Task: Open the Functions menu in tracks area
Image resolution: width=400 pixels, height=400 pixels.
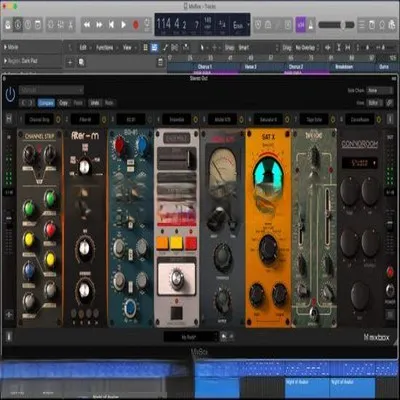Action: [106, 48]
